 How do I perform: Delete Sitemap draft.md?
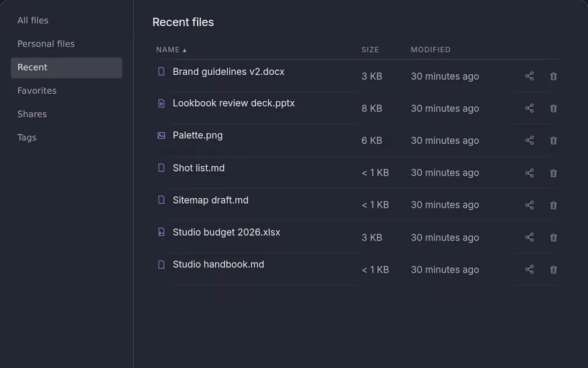click(x=553, y=205)
